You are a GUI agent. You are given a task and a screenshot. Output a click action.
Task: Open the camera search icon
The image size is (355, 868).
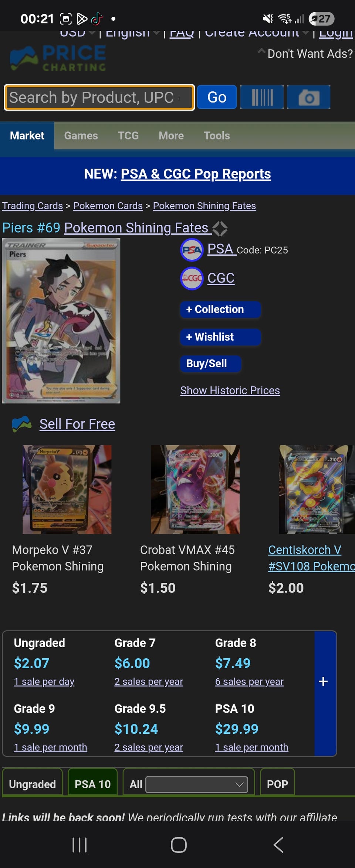pyautogui.click(x=308, y=97)
